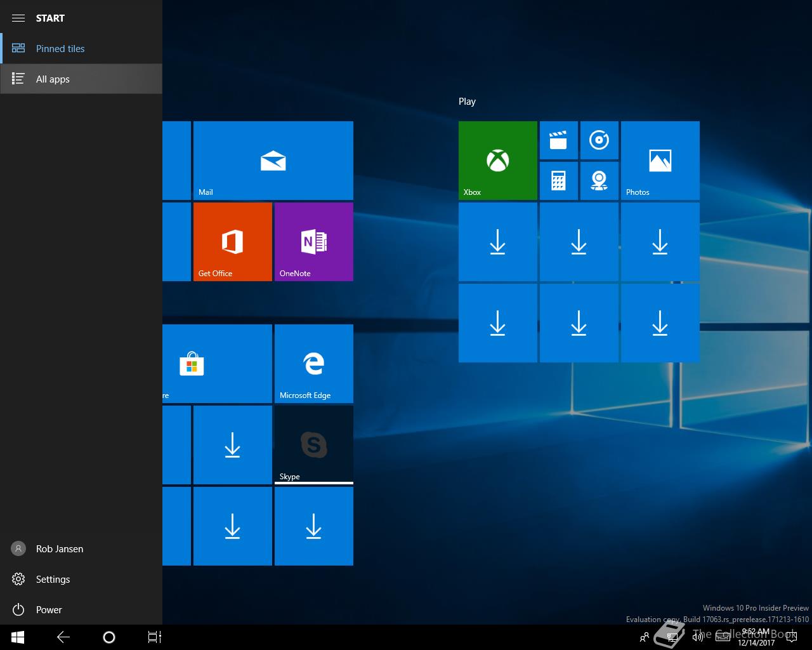Launch the Get Office tile
This screenshot has height=650, width=812.
(233, 242)
